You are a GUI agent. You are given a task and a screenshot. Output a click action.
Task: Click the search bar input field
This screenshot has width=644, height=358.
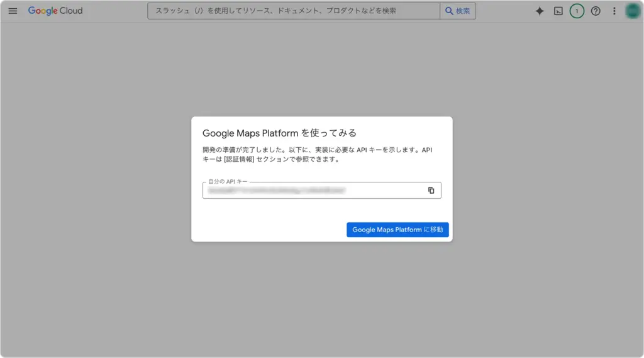click(x=294, y=11)
